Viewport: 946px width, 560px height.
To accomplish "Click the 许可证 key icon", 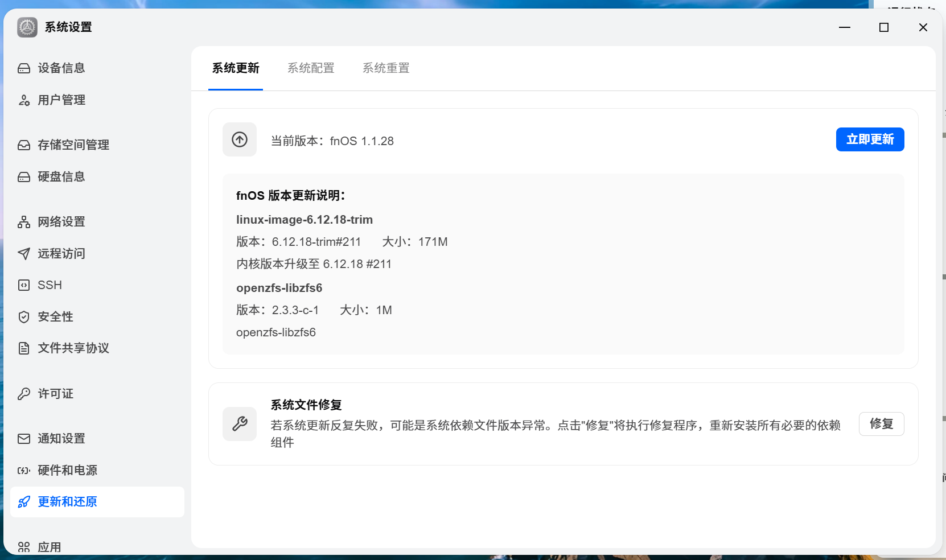I will click(24, 394).
